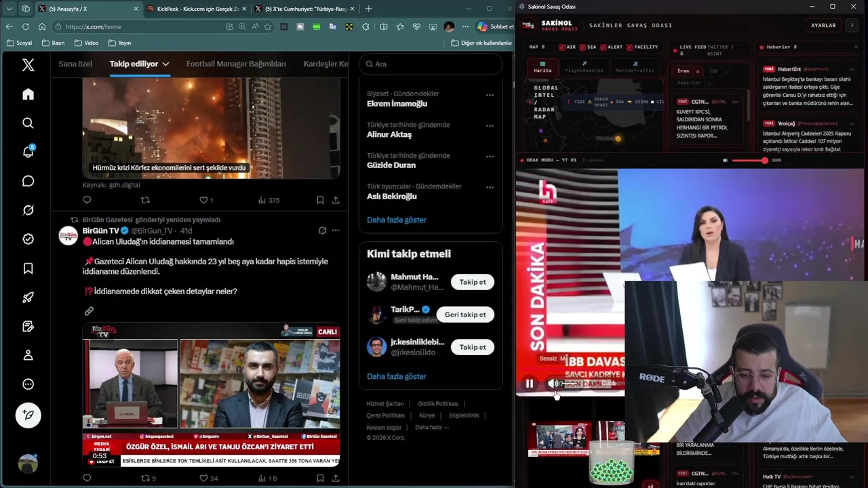Select the Harita tab in Sakinol
Viewport: 868px width, 488px height.
542,67
